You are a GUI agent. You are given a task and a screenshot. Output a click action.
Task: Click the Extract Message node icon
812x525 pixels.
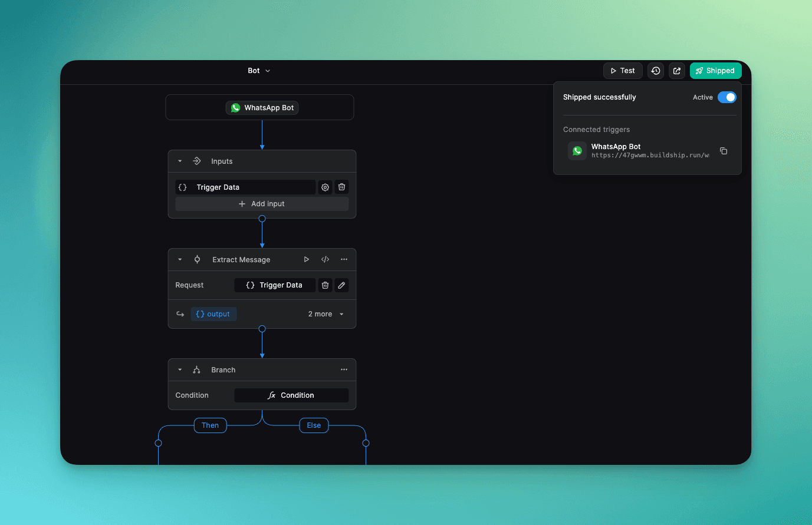tap(197, 259)
